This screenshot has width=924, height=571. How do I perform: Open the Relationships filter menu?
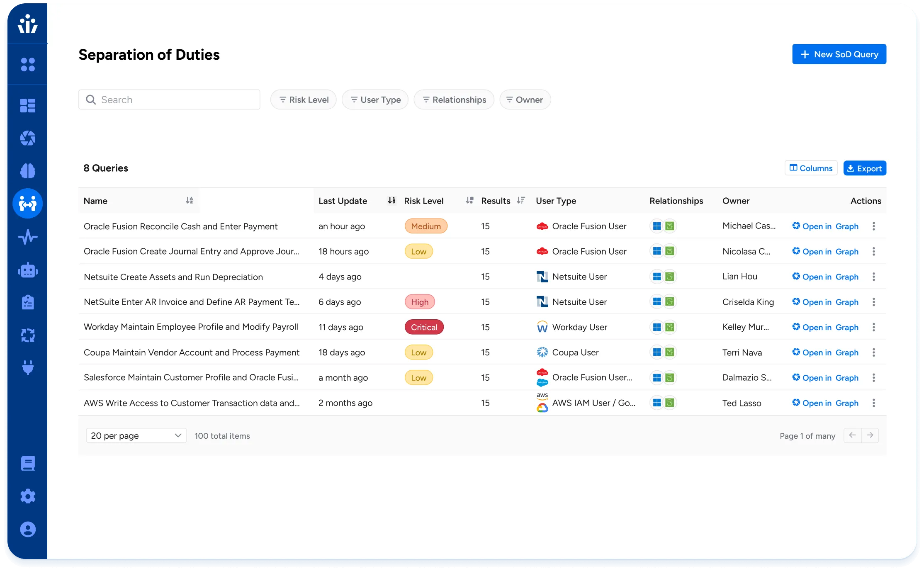[454, 100]
